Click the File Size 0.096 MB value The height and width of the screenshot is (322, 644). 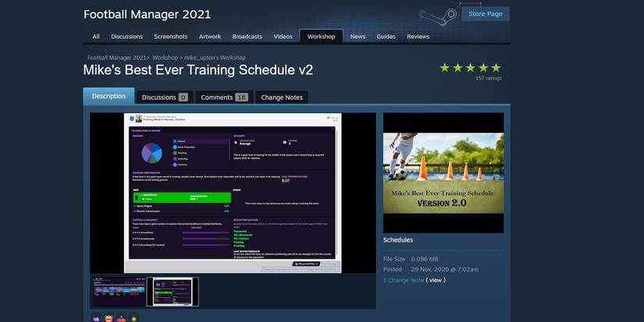[x=425, y=260]
